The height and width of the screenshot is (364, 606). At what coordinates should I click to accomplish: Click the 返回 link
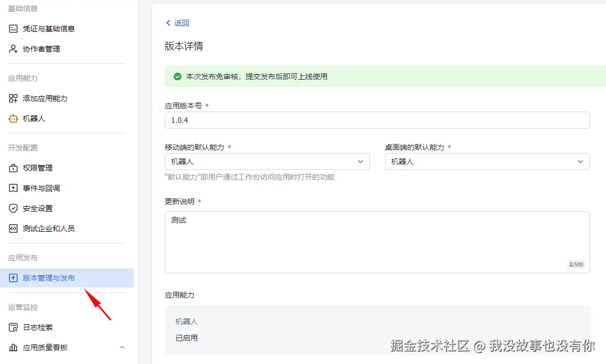[181, 23]
